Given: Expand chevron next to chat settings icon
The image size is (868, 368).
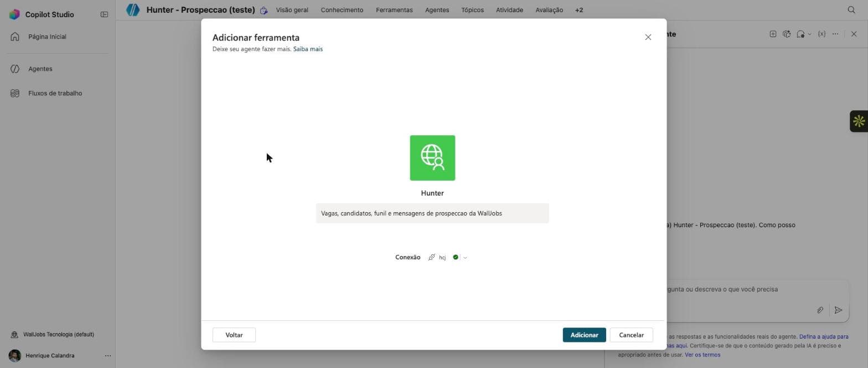Looking at the screenshot, I should click(x=809, y=34).
